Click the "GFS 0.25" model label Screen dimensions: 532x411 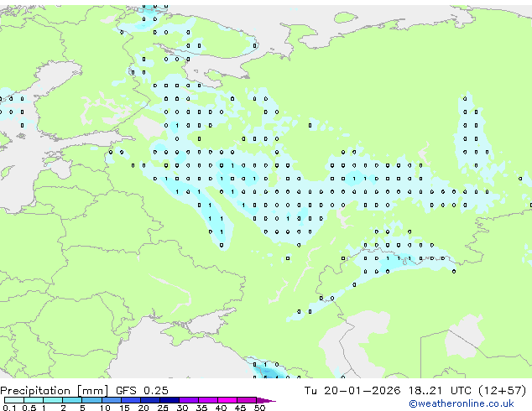142,391
